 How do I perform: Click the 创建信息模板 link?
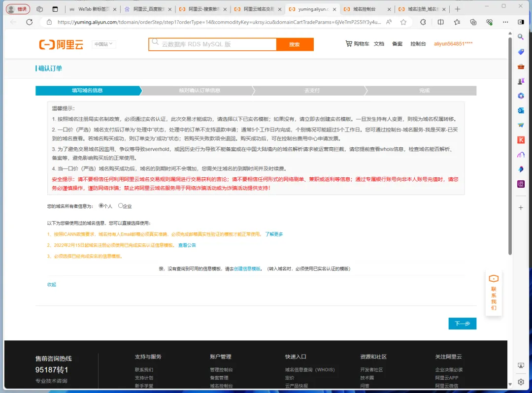point(247,268)
